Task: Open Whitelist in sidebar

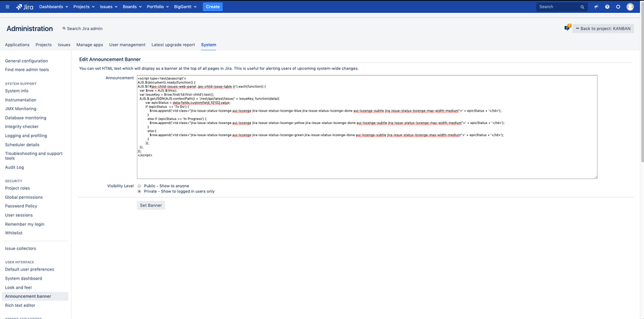Action: click(x=14, y=233)
